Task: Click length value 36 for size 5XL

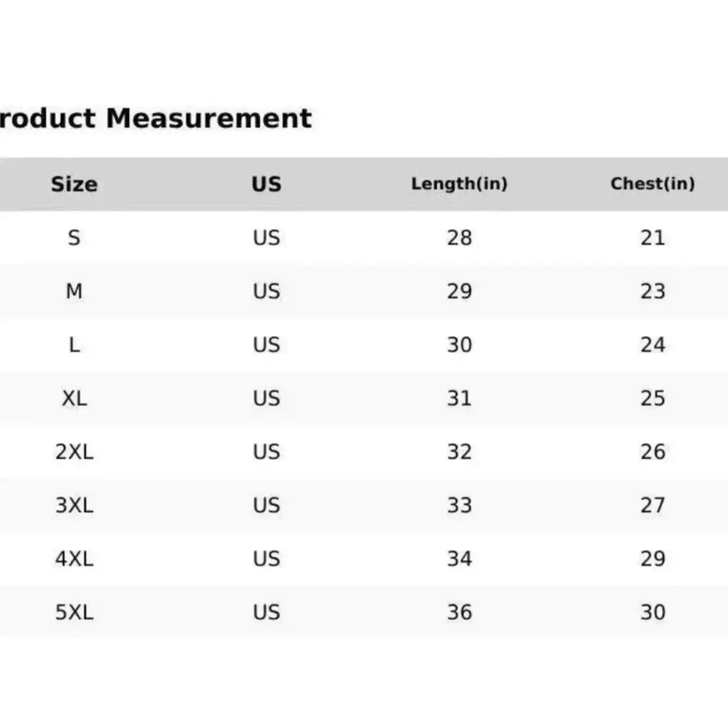Action: (x=460, y=612)
